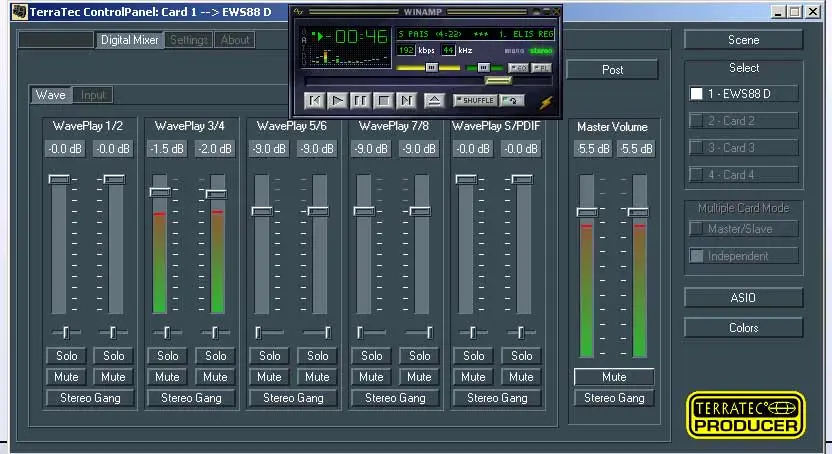
Task: Enable Master/Slave multiple card mode
Action: (696, 229)
